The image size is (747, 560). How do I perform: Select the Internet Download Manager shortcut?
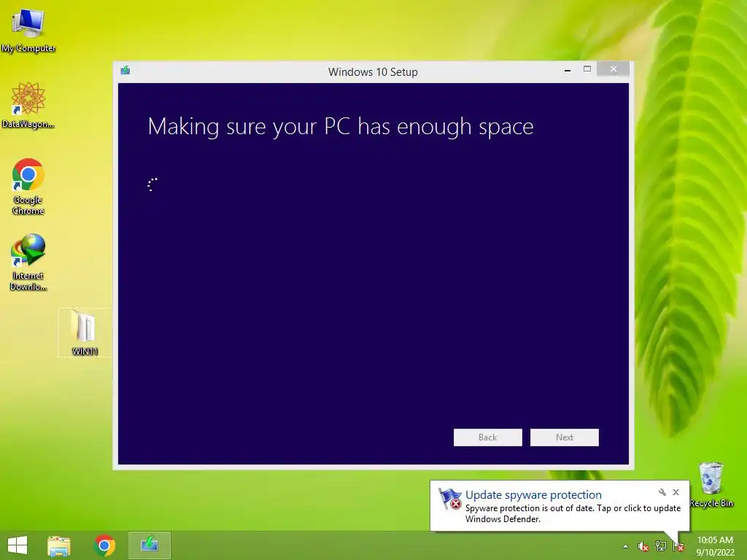(28, 262)
